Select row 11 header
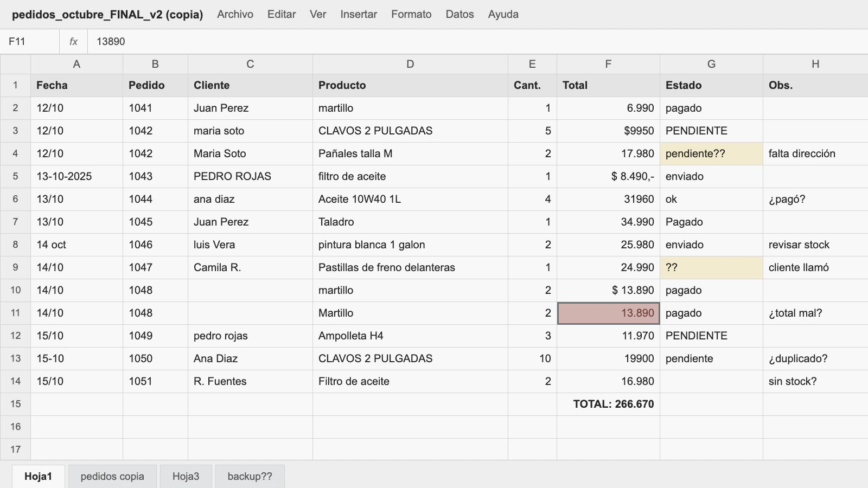Viewport: 868px width, 488px height. 15,313
